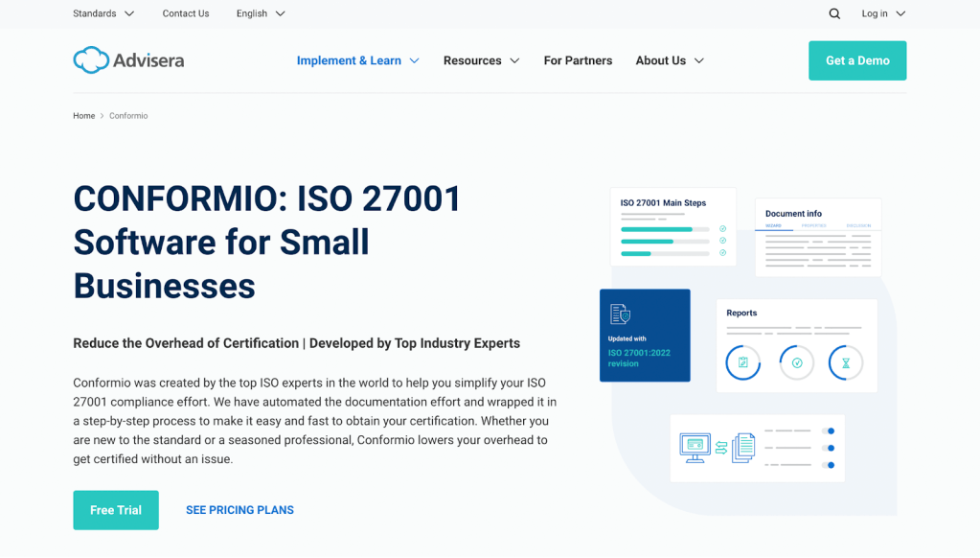Click the Reports card heading
Screen dimensions: 980x558
741,313
